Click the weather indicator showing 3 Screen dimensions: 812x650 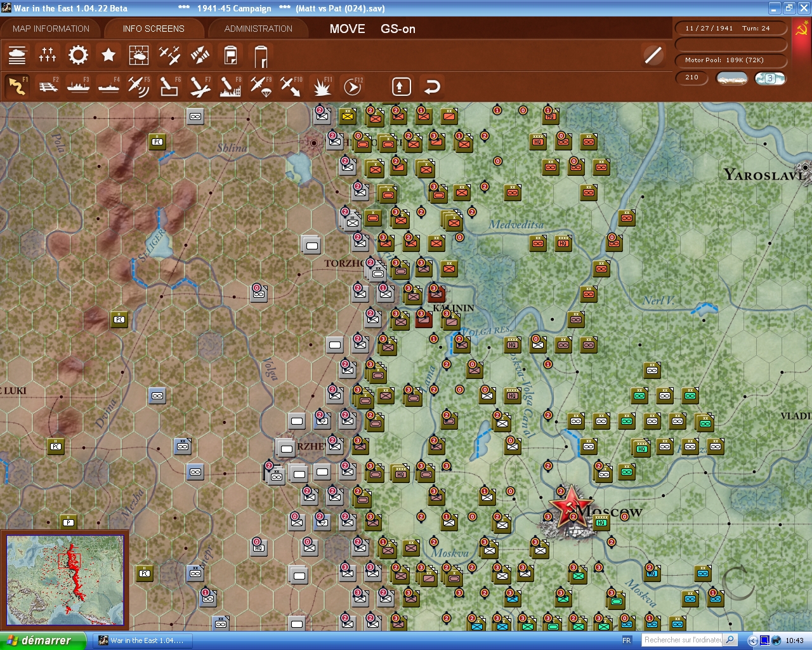[769, 78]
